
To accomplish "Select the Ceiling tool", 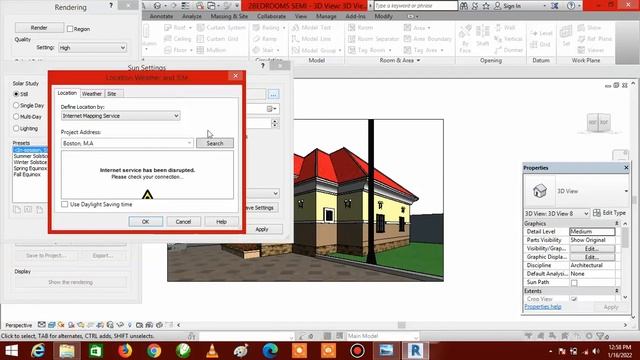I will coord(178,39).
